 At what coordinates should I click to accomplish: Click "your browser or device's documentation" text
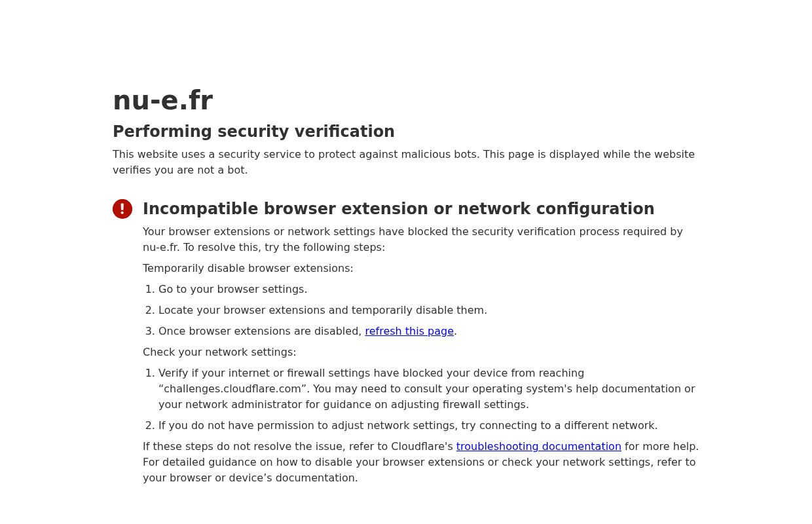pyautogui.click(x=250, y=478)
